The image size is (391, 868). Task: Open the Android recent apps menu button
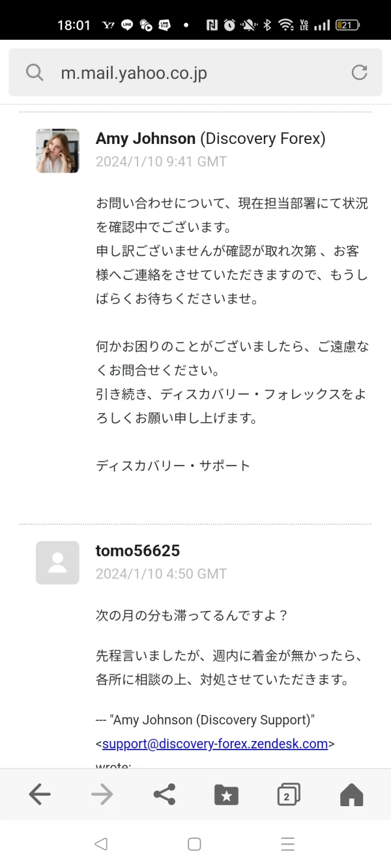(x=288, y=844)
